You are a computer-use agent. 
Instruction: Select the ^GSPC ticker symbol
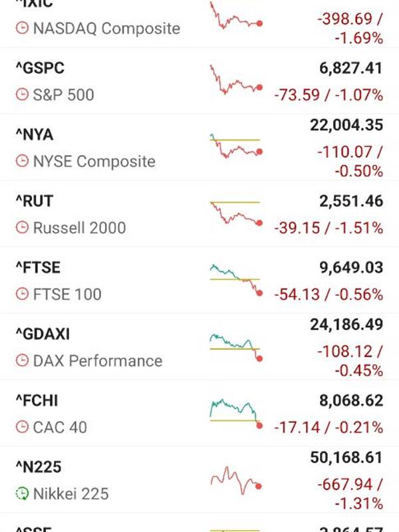pyautogui.click(x=40, y=68)
